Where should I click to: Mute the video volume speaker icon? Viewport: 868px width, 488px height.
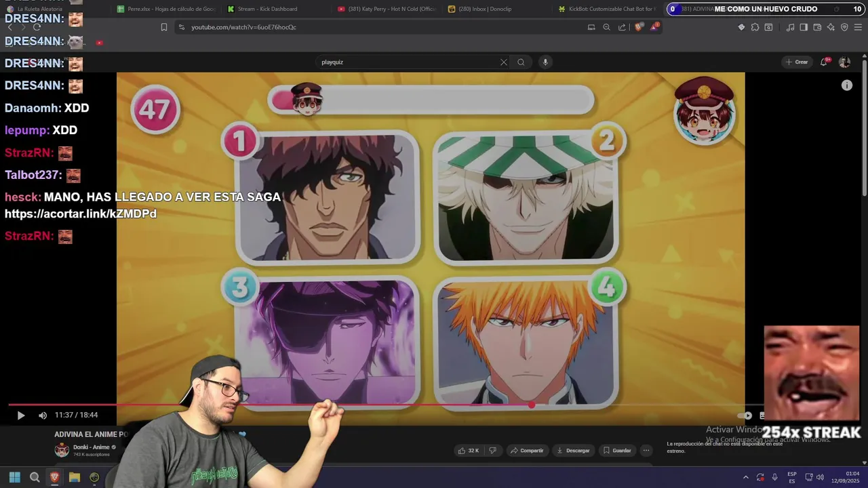click(x=42, y=415)
